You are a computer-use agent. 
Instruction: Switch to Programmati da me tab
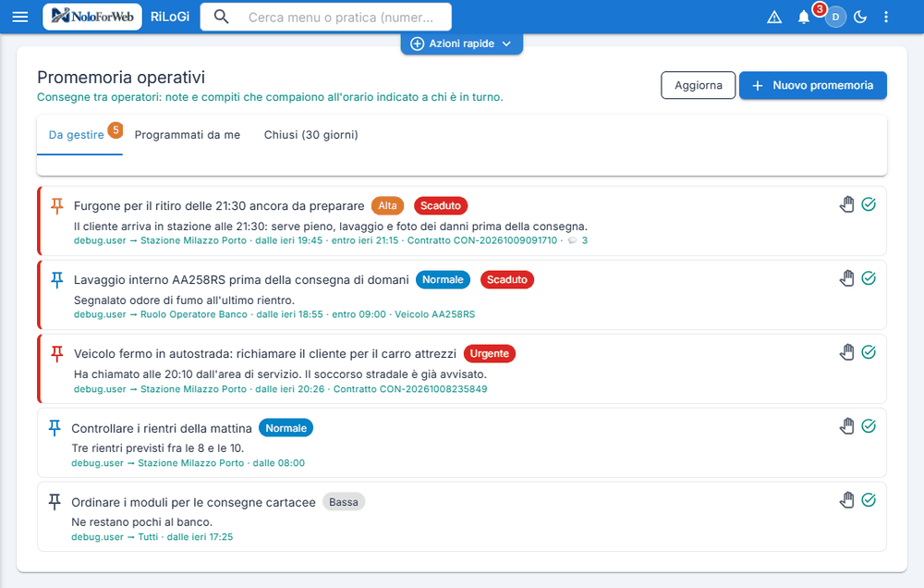tap(188, 135)
